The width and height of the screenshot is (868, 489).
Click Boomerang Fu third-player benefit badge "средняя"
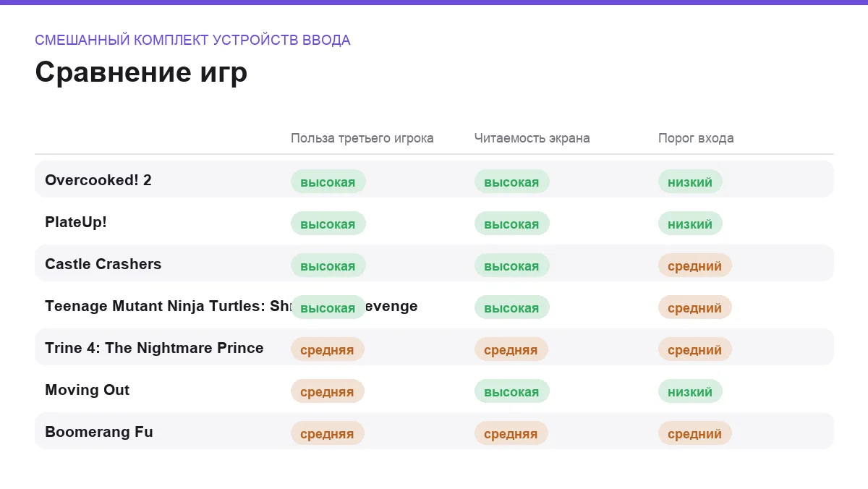tap(328, 433)
